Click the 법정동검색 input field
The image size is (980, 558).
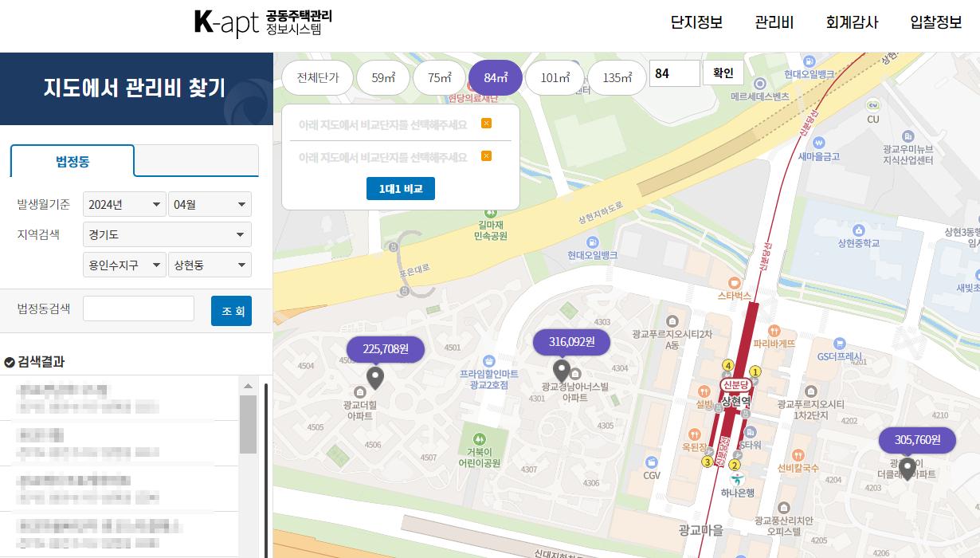[138, 308]
